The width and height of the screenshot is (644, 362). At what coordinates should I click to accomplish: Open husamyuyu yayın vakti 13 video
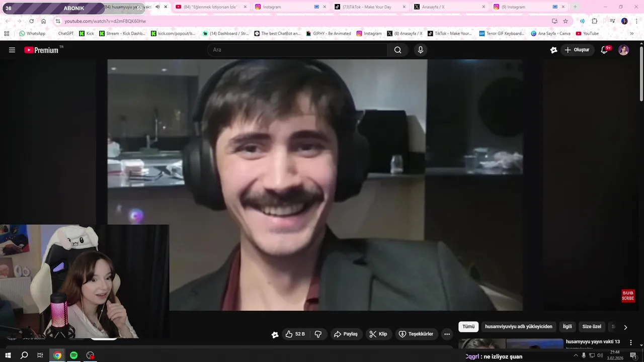592,342
